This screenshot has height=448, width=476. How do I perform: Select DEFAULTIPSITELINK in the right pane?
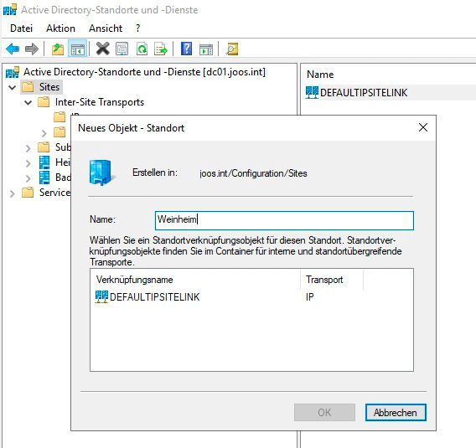[364, 92]
